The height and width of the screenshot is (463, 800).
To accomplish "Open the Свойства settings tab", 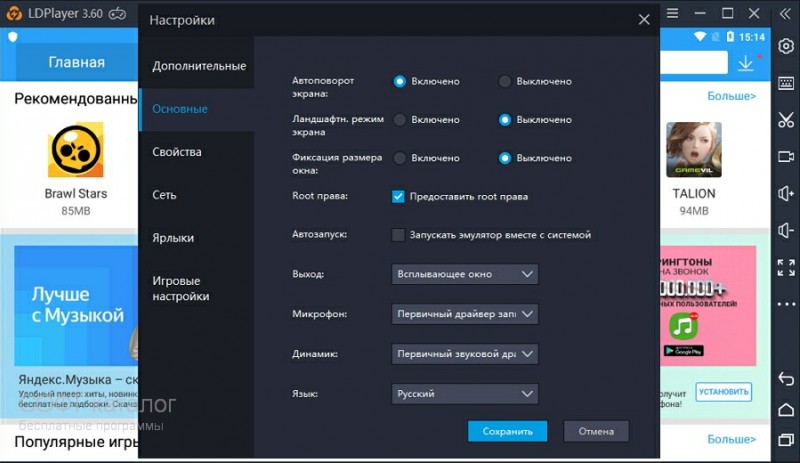I will pos(196,152).
